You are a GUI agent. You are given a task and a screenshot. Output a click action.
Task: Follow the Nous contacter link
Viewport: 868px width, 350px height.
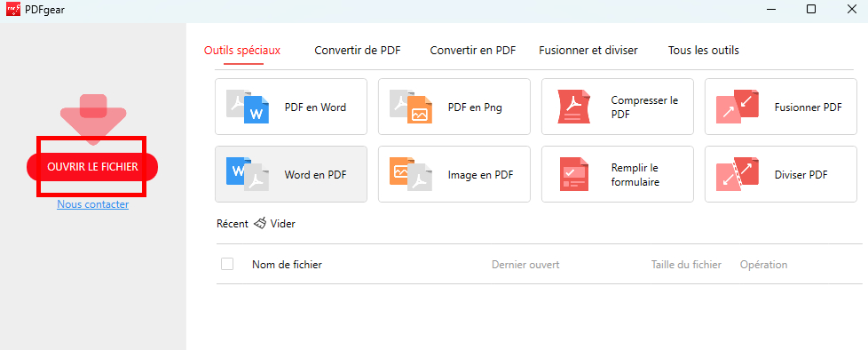93,204
